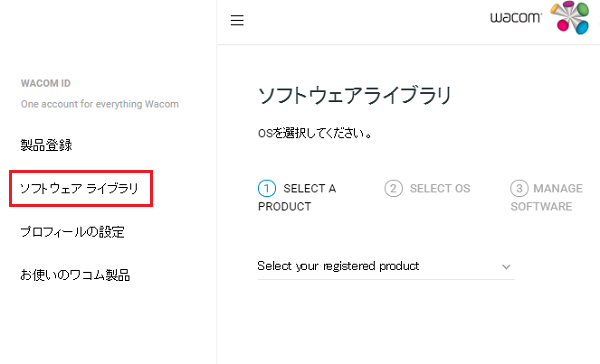Select step 1 circle icon

[x=267, y=188]
